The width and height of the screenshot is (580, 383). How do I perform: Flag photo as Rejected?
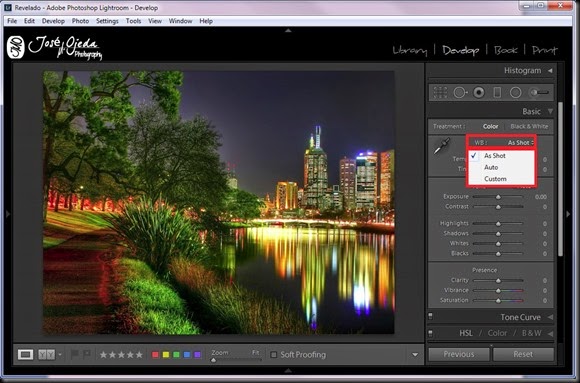click(x=87, y=354)
